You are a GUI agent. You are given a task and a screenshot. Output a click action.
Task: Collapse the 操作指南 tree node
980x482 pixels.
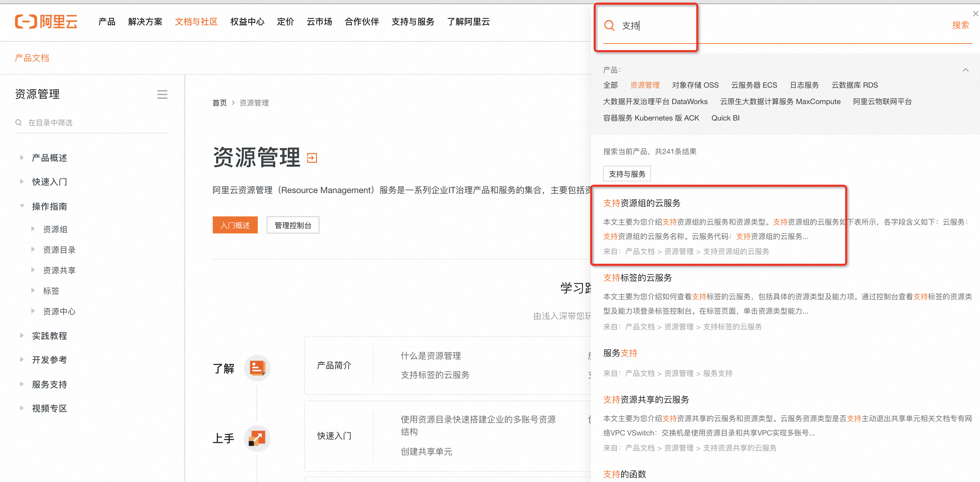coord(22,206)
